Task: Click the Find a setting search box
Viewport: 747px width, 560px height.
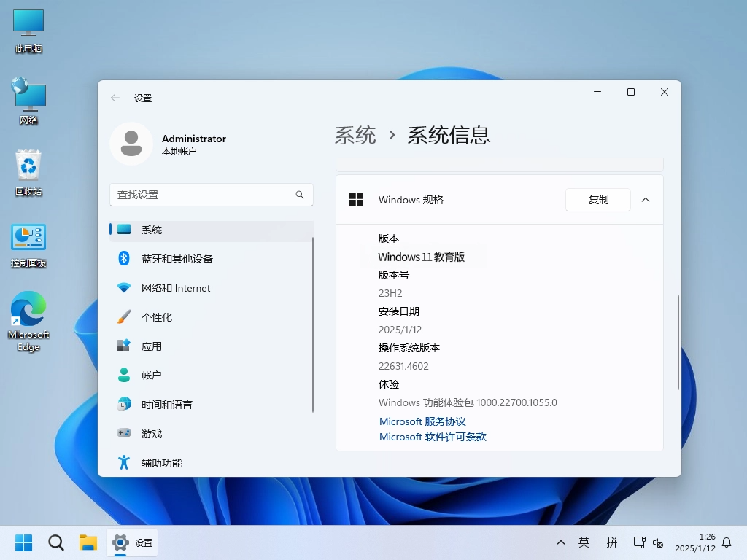Action: 204,195
